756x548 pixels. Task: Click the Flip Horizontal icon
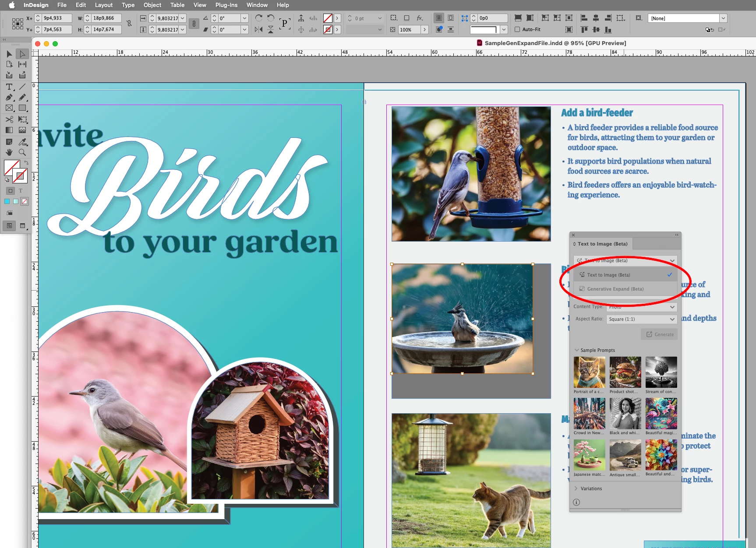(259, 29)
